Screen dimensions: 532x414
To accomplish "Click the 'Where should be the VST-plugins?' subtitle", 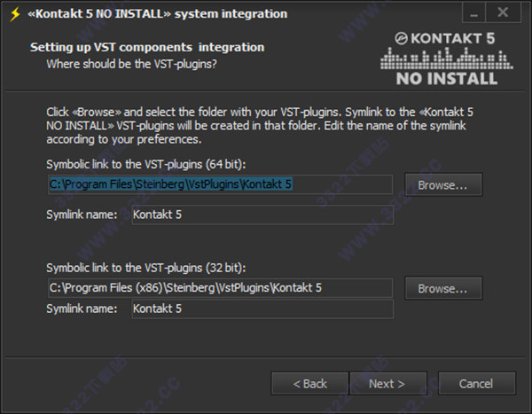I will (131, 64).
